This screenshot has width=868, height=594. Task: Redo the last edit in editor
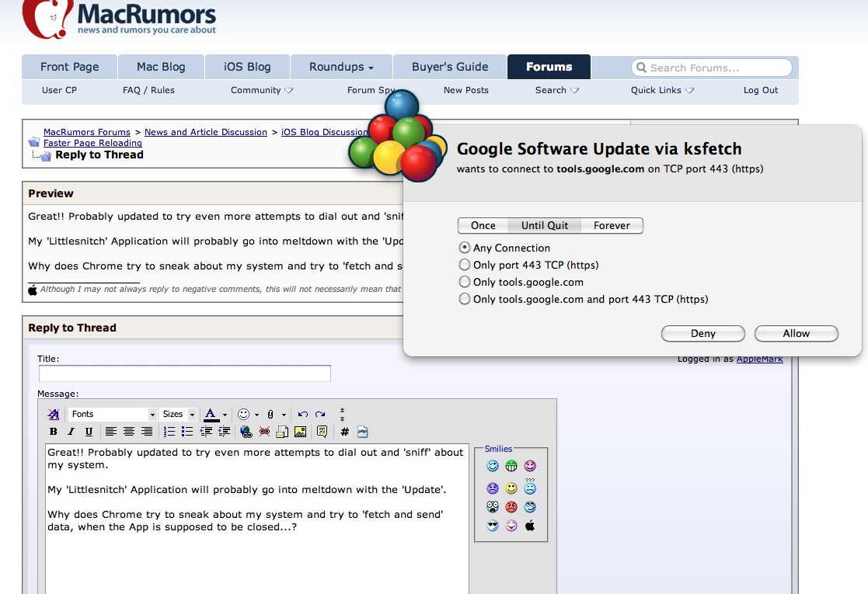[320, 414]
